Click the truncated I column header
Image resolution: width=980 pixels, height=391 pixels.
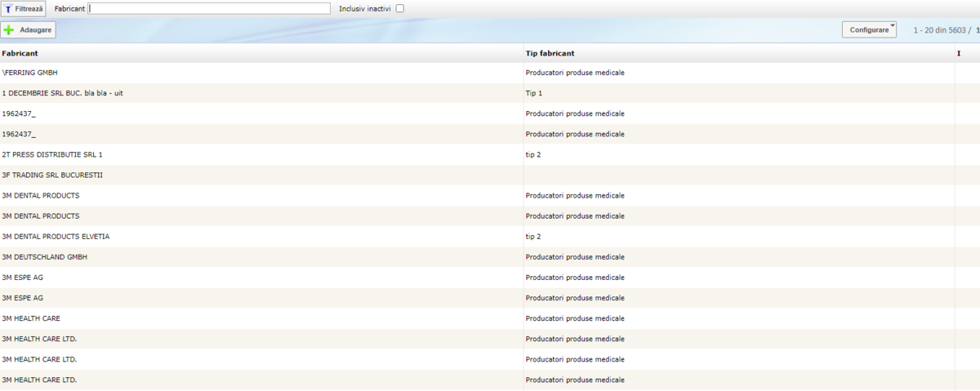coord(959,53)
